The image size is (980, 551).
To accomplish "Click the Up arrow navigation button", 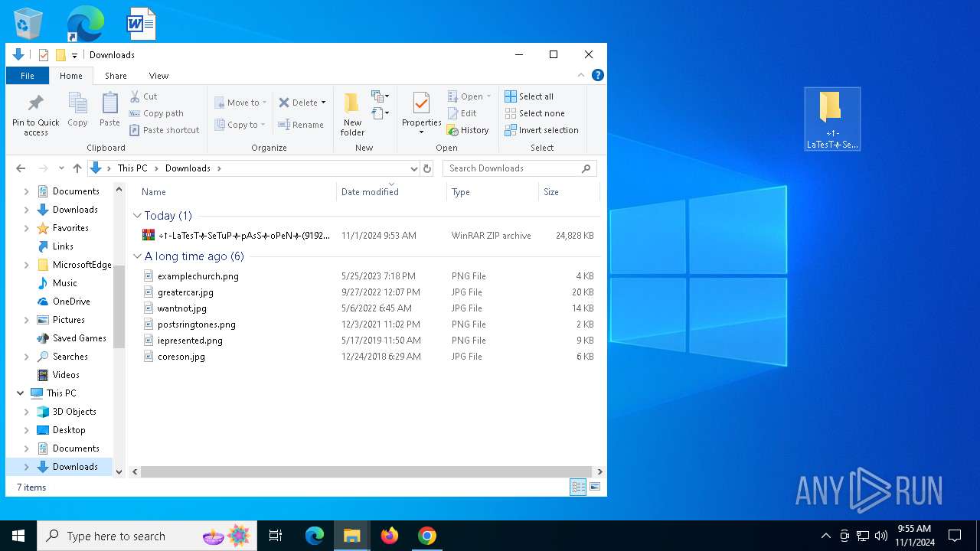I will [x=77, y=168].
